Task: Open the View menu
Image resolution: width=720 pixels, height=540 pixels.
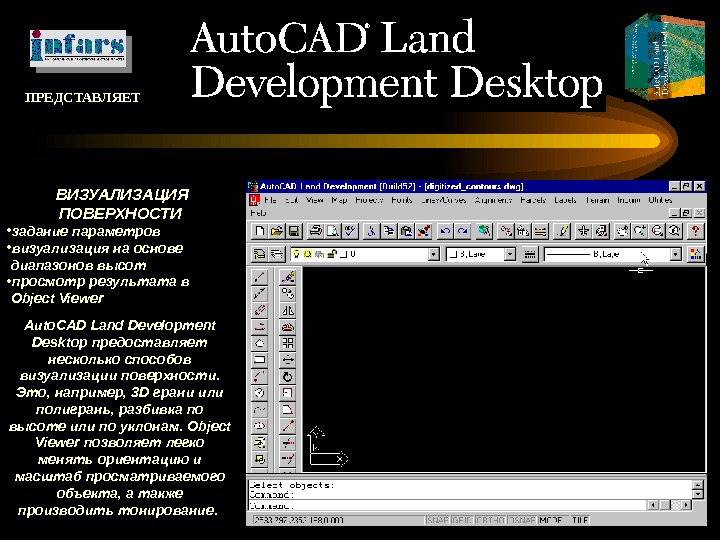Action: (315, 200)
